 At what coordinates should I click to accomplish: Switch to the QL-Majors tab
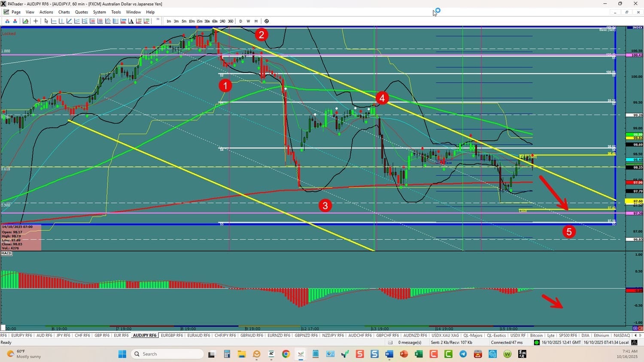pyautogui.click(x=473, y=335)
